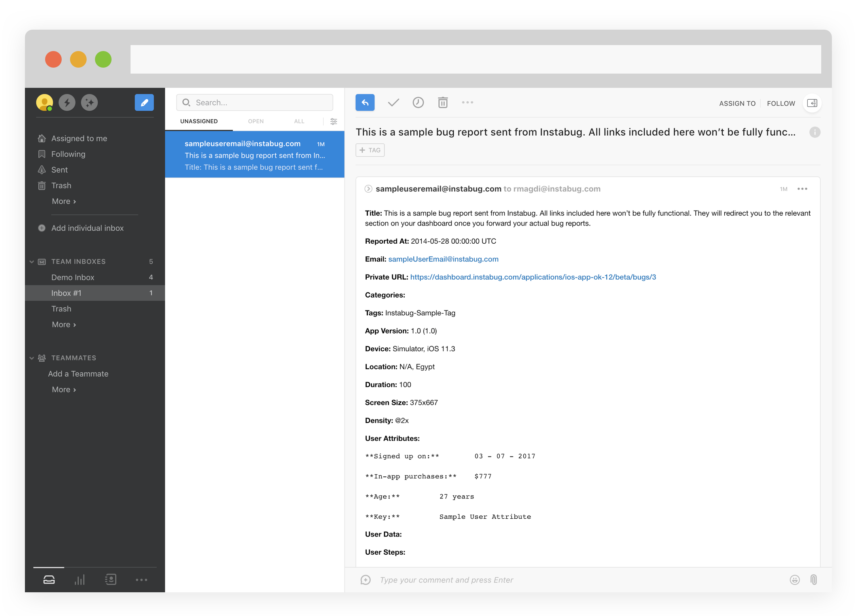858x616 pixels.
Task: Delete conversation with trash toolbar icon
Action: [443, 103]
